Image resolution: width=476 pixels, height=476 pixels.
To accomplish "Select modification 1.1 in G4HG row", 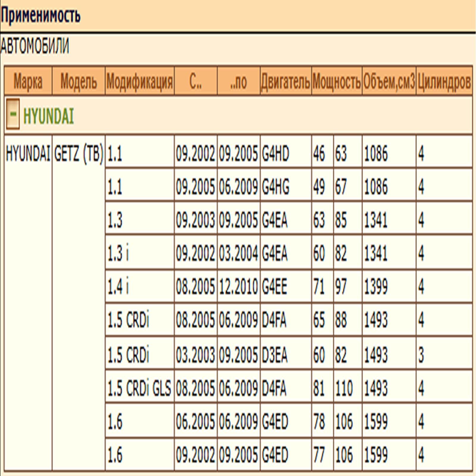I will [x=140, y=184].
